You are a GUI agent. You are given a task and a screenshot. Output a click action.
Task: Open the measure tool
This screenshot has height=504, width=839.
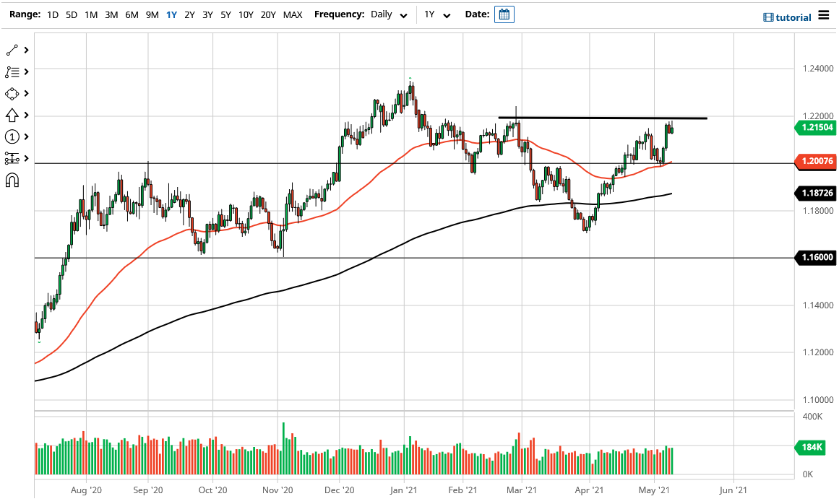13,158
